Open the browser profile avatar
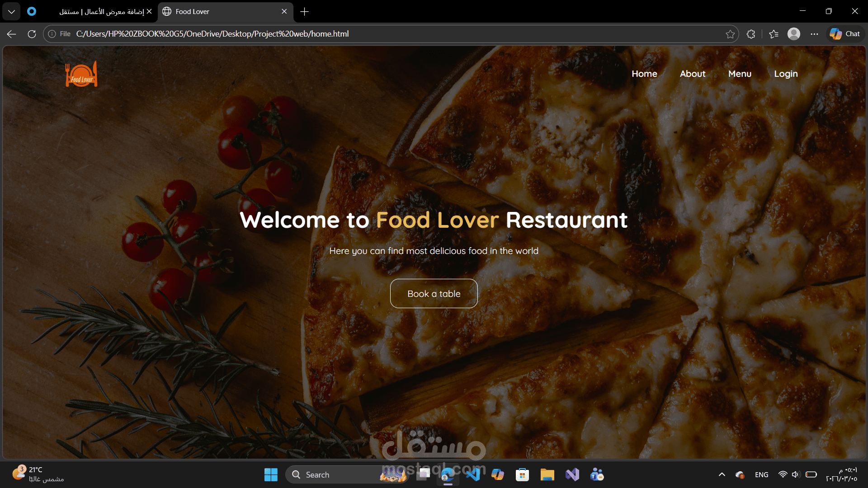This screenshot has height=488, width=868. pyautogui.click(x=794, y=34)
